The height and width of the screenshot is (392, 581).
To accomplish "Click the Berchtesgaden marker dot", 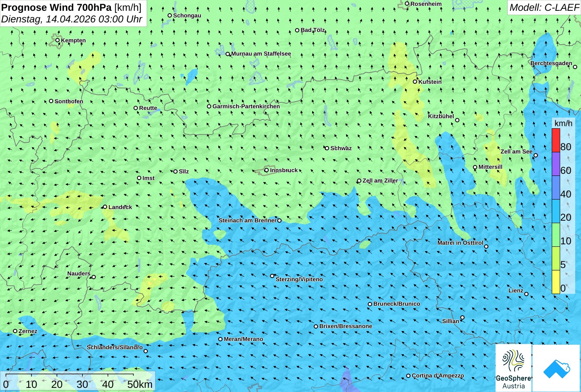I will (575, 67).
